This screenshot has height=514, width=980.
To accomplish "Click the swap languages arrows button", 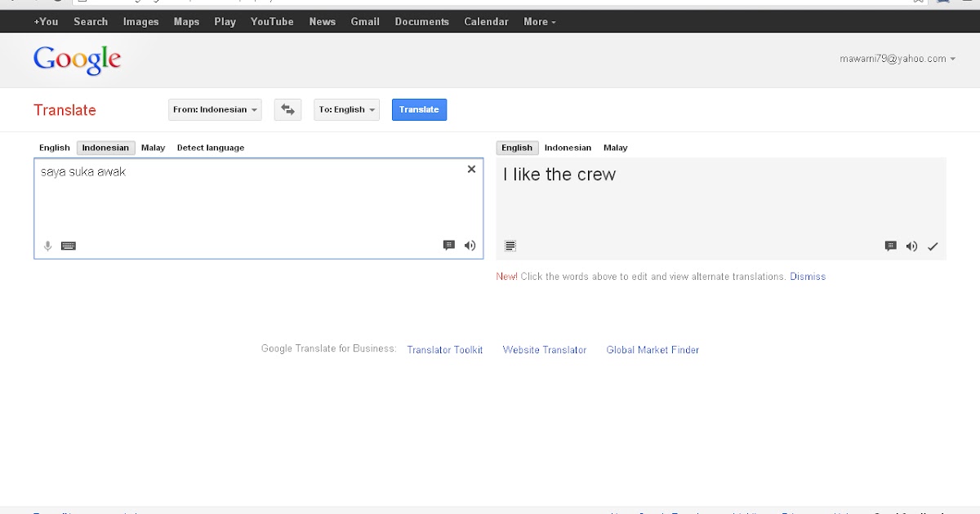I will 287,109.
